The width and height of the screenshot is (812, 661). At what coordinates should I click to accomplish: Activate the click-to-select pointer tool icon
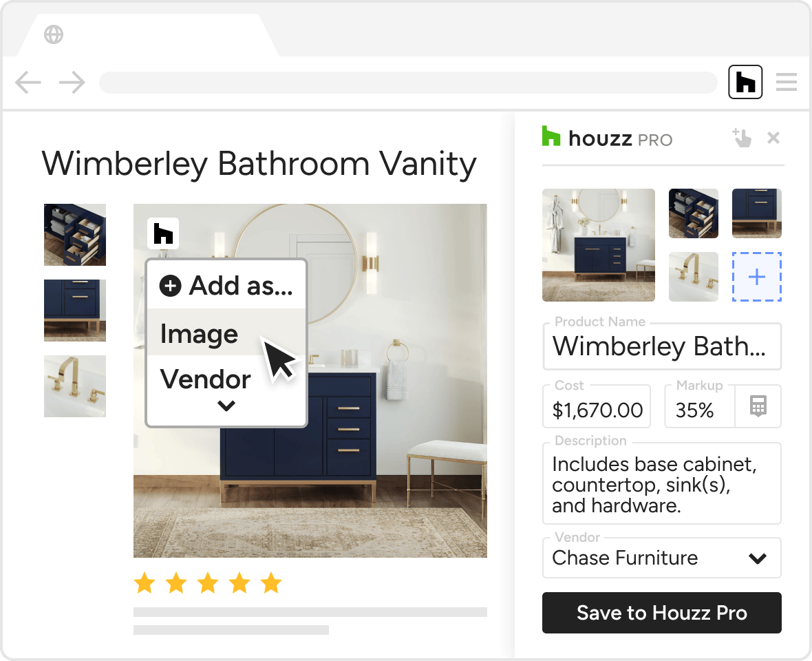pos(742,138)
